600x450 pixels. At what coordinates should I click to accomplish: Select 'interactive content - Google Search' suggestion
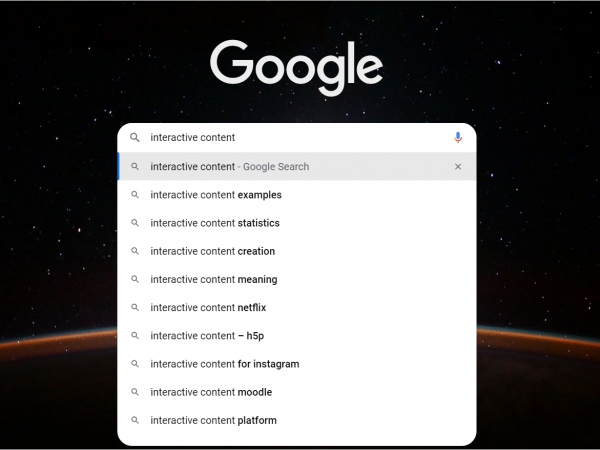pos(230,167)
